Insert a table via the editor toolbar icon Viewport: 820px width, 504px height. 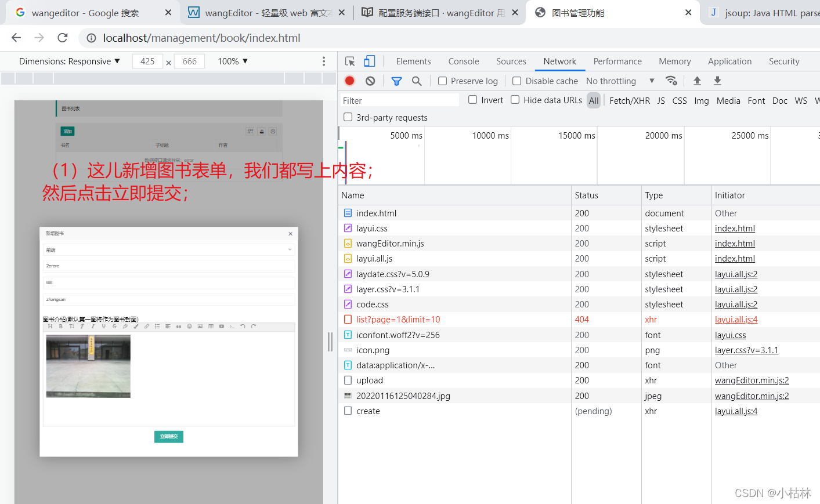pos(211,327)
